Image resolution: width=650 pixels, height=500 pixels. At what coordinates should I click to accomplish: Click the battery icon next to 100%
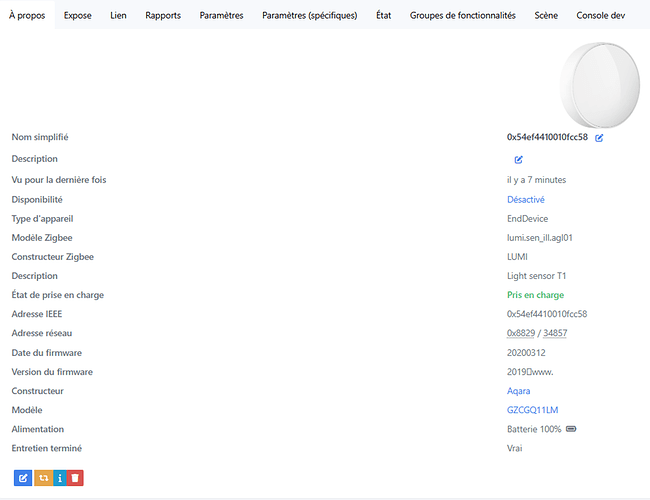pos(571,429)
